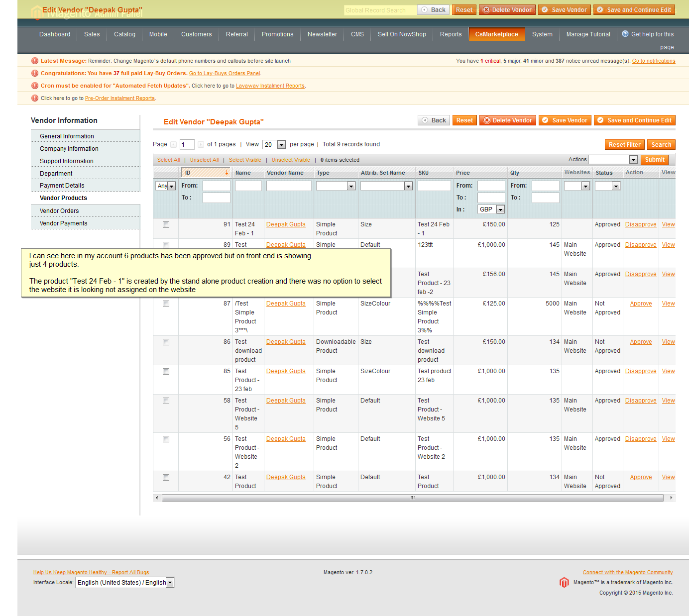This screenshot has width=689, height=616.
Task: Click the warning icon beside Latest Message
Action: tap(35, 61)
